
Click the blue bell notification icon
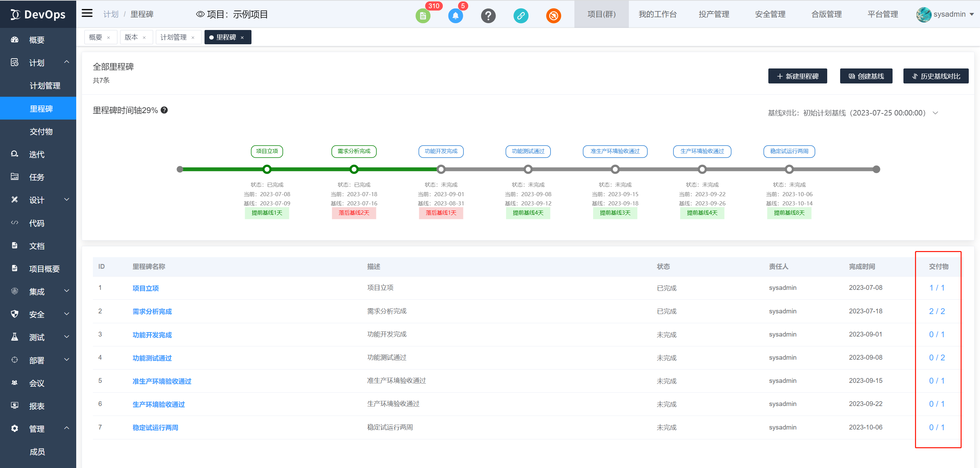(x=455, y=16)
